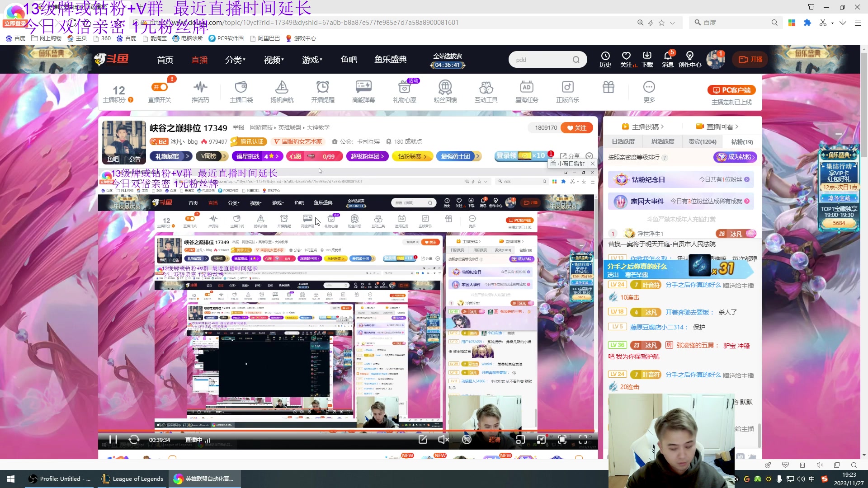This screenshot has height=488, width=868.
Task: Open the 超清 quality selector
Action: point(495,440)
